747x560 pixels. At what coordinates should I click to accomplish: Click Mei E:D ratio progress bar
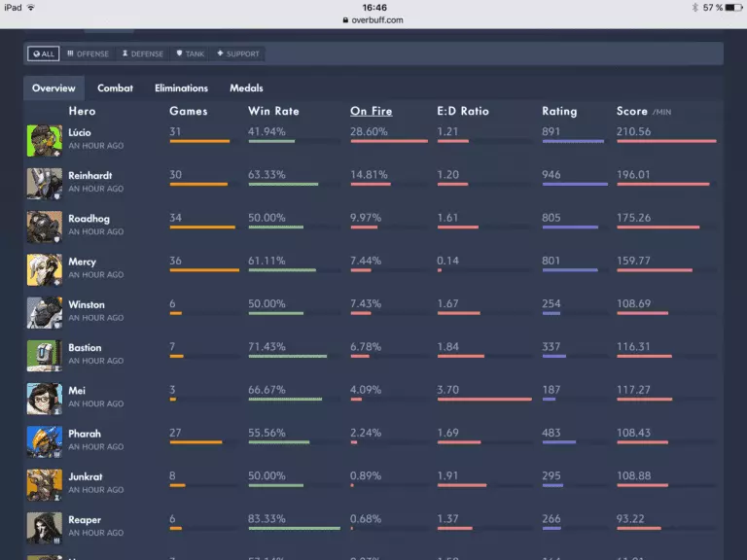click(x=484, y=399)
